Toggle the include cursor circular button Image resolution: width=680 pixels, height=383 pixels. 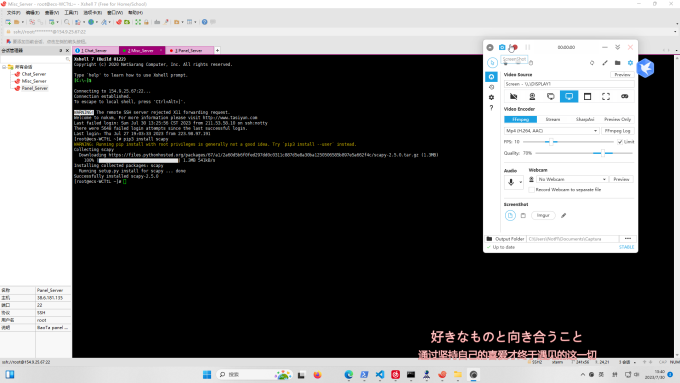tap(492, 63)
